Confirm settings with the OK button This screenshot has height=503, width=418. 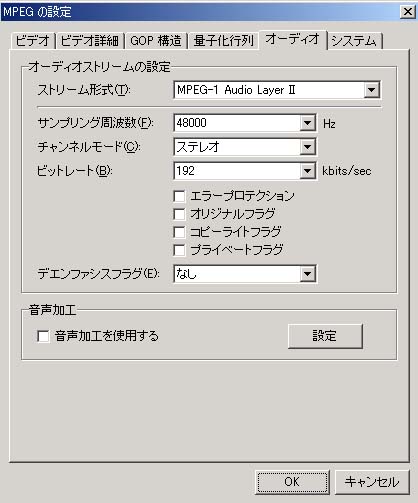pos(292,482)
